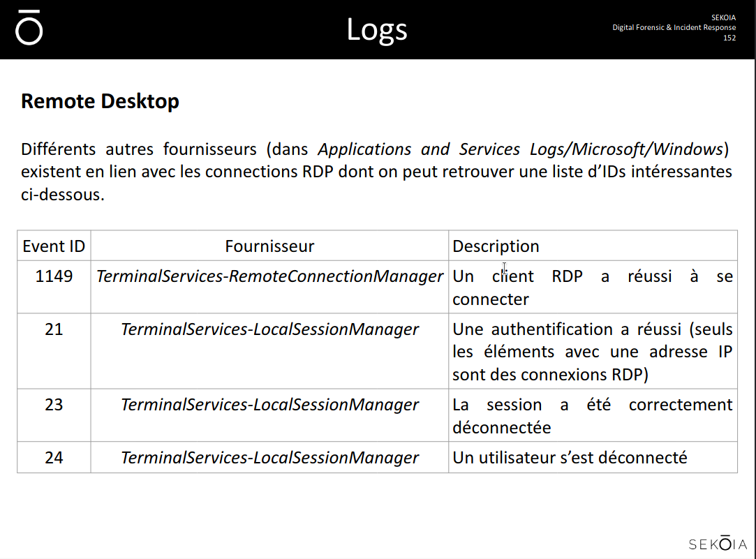756x559 pixels.
Task: Click the "Logs" slide title
Action: [x=377, y=29]
